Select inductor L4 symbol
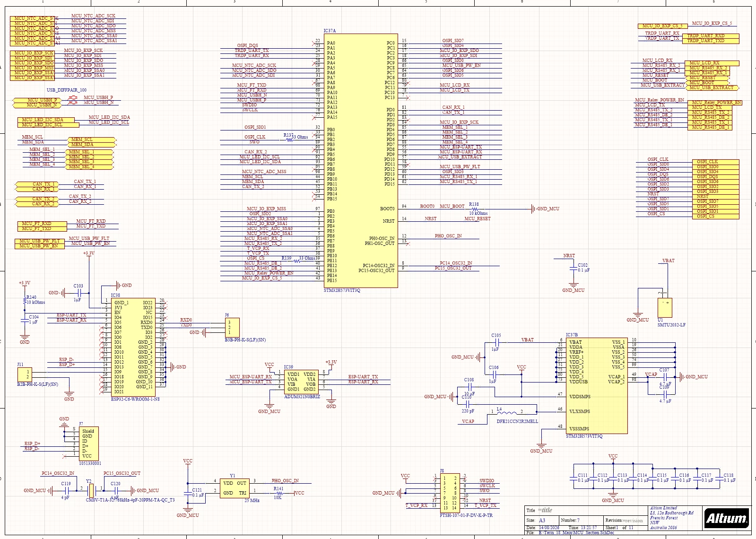Image resolution: width=756 pixels, height=539 pixels. pyautogui.click(x=506, y=412)
